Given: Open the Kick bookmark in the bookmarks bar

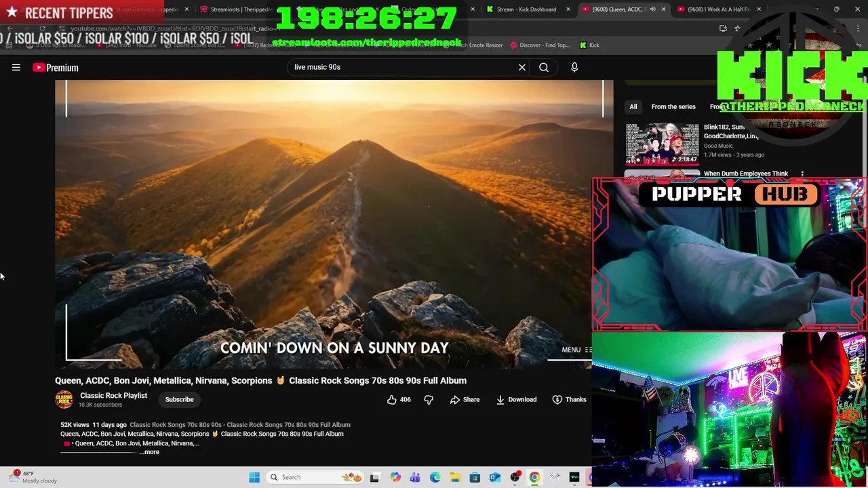Looking at the screenshot, I should click(x=589, y=45).
